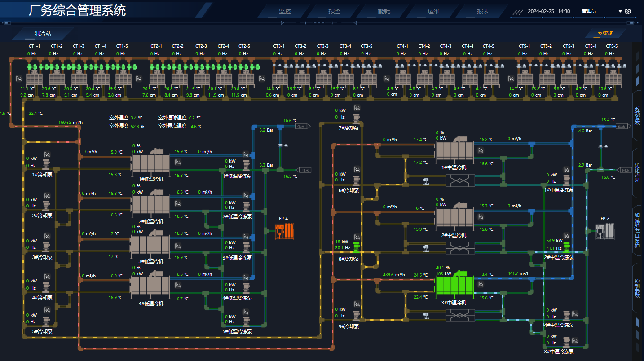
Task: Click the 系统图 system diagram button
Action: [605, 33]
